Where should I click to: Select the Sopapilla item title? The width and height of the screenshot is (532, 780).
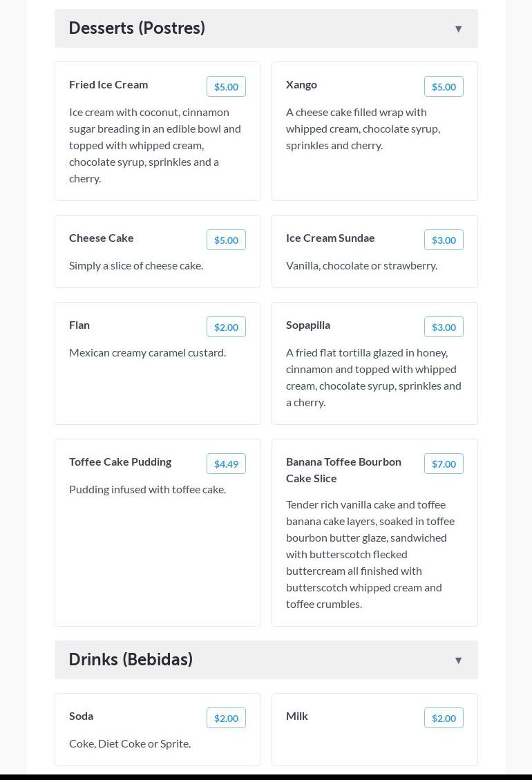[308, 325]
